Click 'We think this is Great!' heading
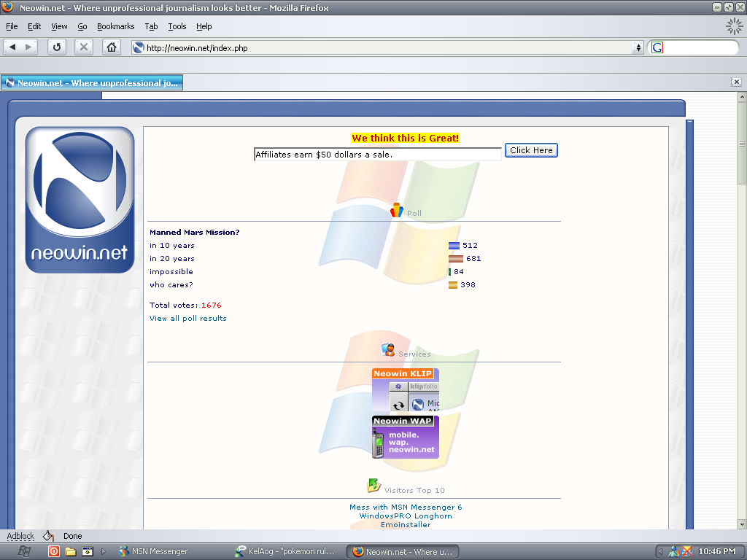Image resolution: width=747 pixels, height=560 pixels. coord(406,138)
